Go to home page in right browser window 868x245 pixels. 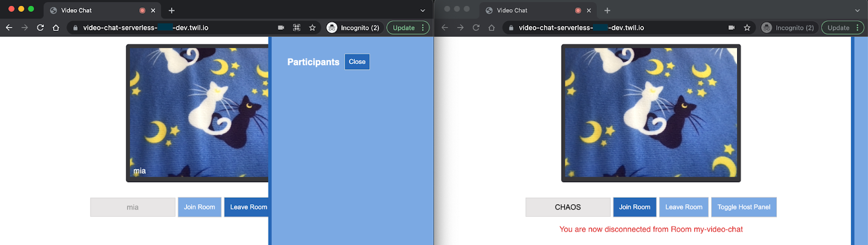(492, 28)
